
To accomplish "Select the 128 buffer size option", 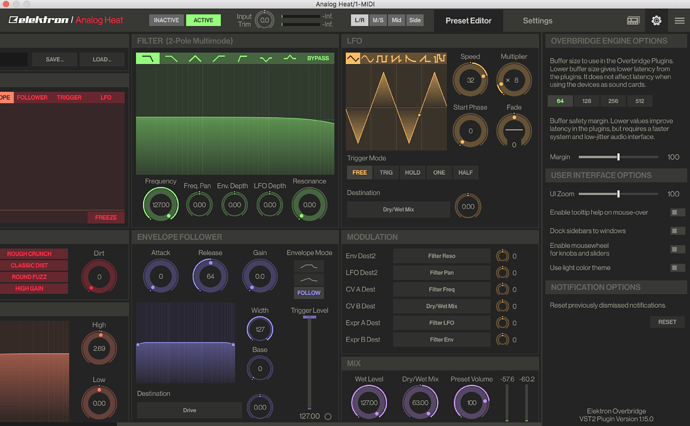I will 587,101.
